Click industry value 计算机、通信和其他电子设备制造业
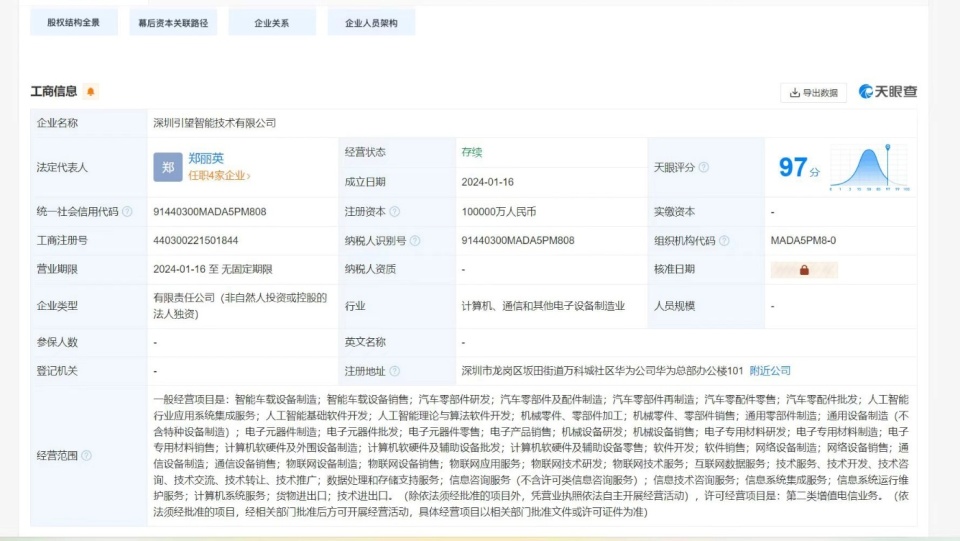 [x=543, y=306]
